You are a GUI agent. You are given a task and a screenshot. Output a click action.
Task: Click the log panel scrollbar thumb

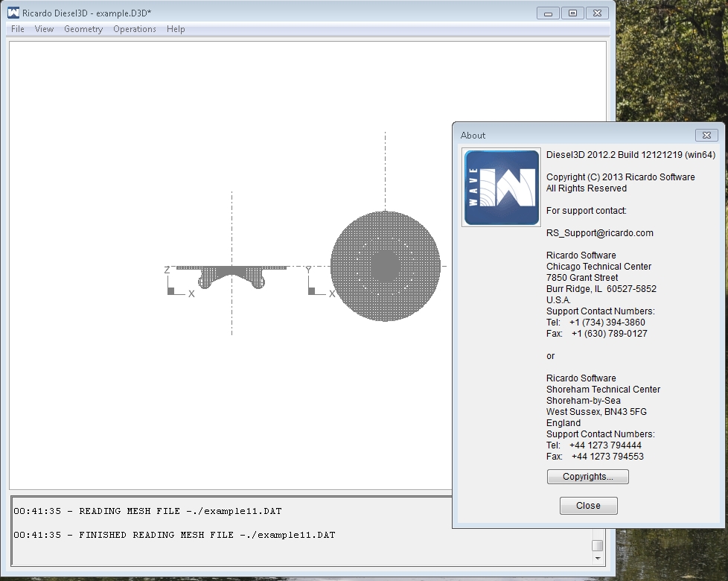pos(596,545)
